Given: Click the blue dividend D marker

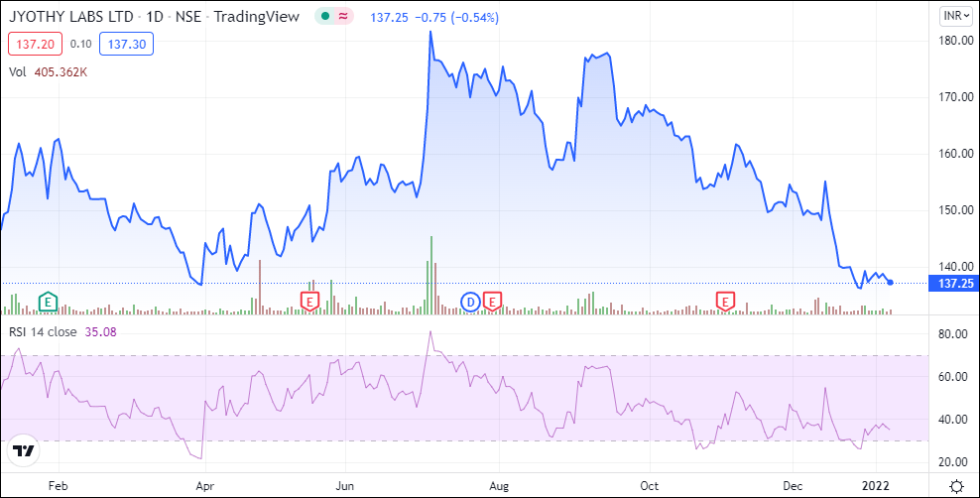Looking at the screenshot, I should [470, 303].
